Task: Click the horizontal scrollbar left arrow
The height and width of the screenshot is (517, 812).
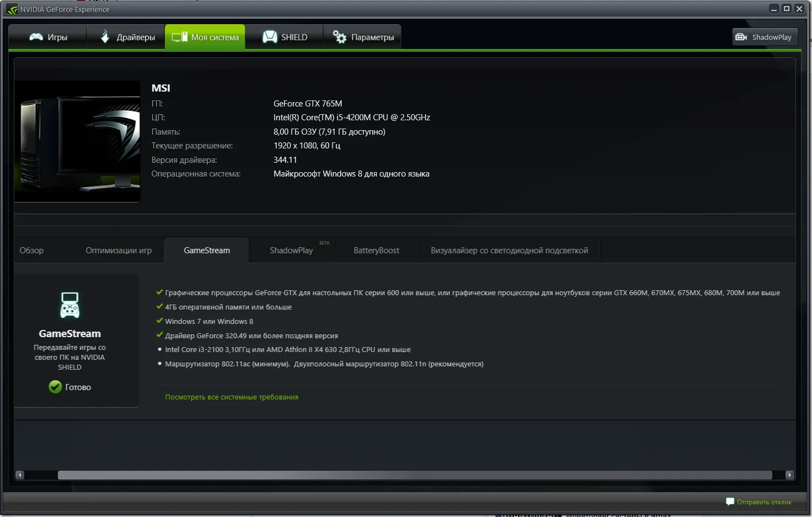Action: [x=20, y=475]
